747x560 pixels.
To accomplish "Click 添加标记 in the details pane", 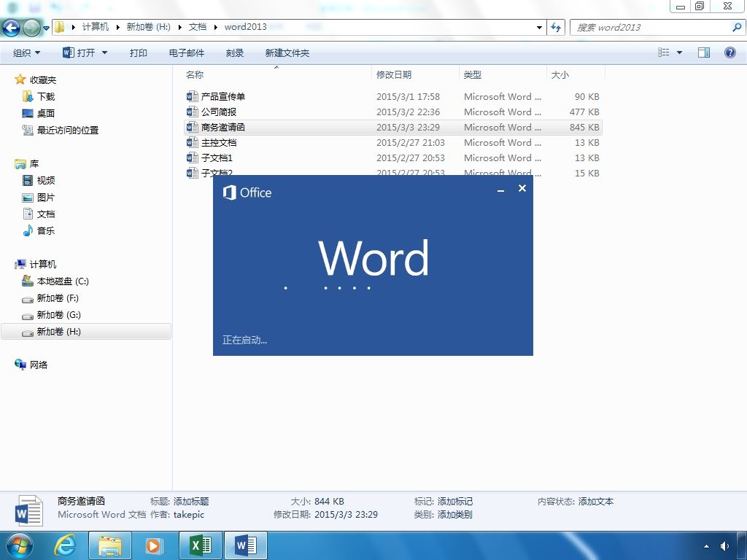I will click(x=455, y=502).
